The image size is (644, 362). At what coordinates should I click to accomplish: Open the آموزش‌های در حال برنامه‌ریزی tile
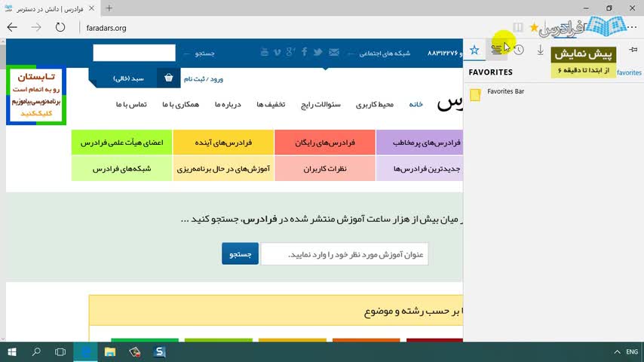coord(223,168)
